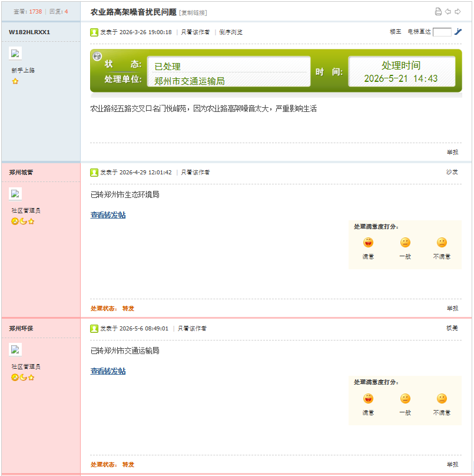
Task: Report the 郑州城管 reply via 举报
Action: (x=452, y=309)
